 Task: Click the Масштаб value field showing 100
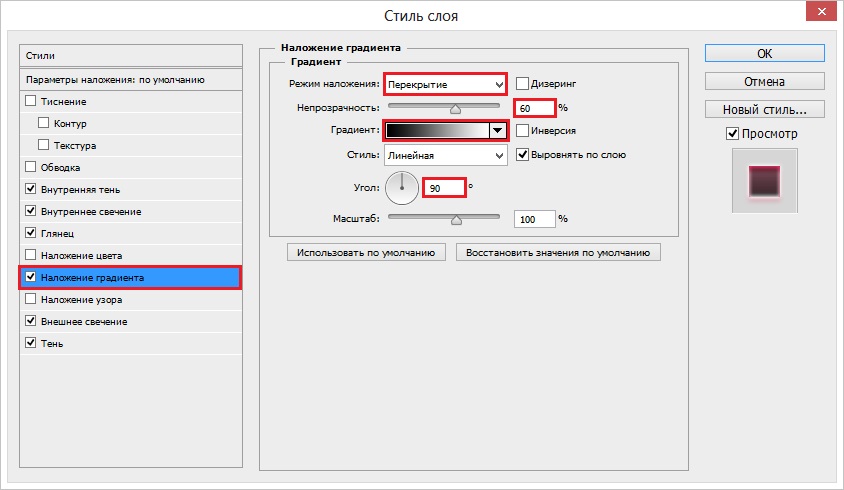[534, 219]
